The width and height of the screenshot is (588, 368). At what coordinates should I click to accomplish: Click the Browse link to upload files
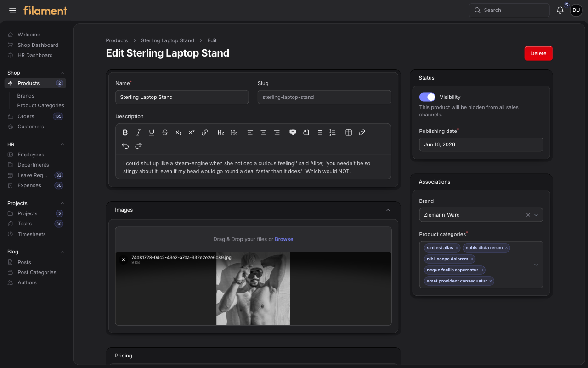(x=284, y=239)
